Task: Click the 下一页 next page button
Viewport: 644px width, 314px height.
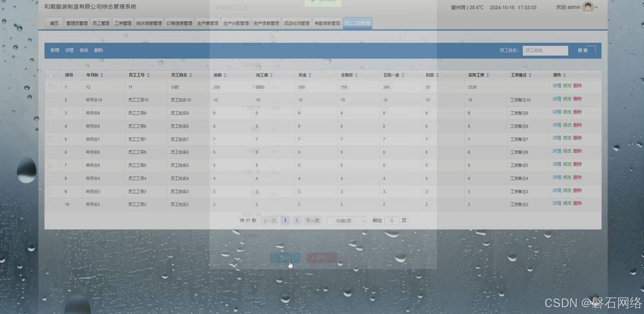Action: [x=313, y=221]
